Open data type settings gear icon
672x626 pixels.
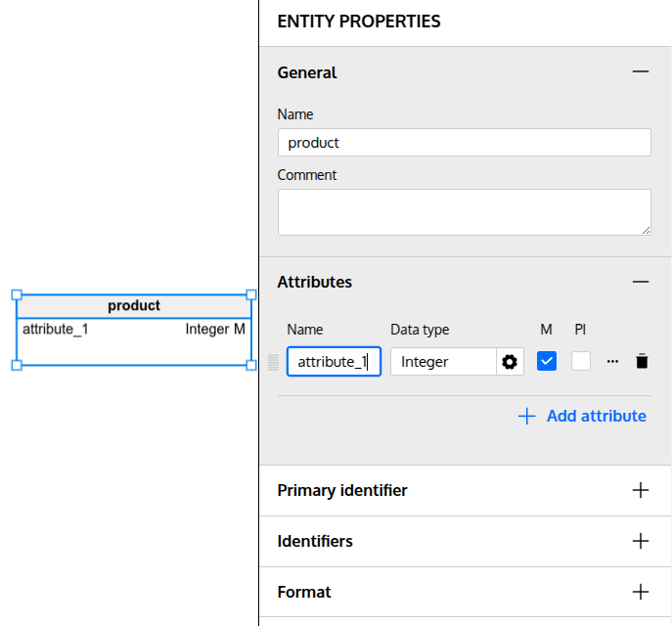coord(510,362)
